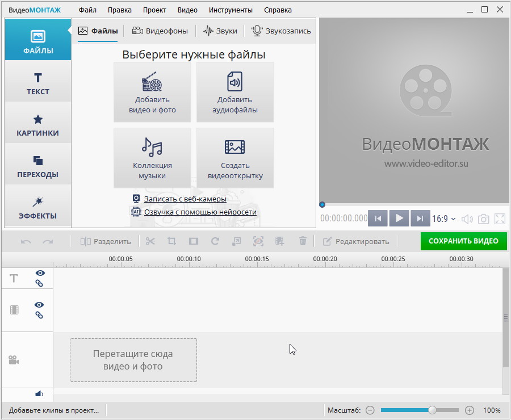The height and width of the screenshot is (420, 511).
Task: Open the ТЕКСТ sidebar section
Action: pos(38,81)
